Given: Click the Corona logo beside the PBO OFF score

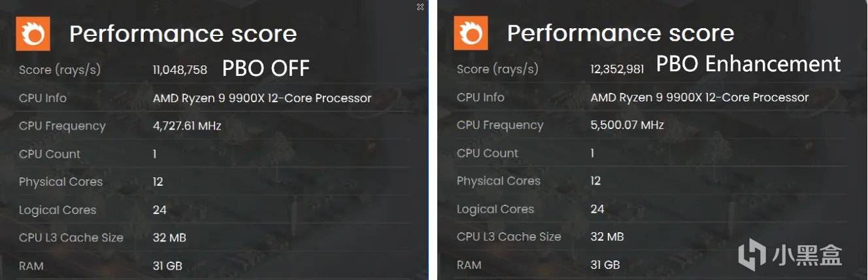Looking at the screenshot, I should 33,34.
